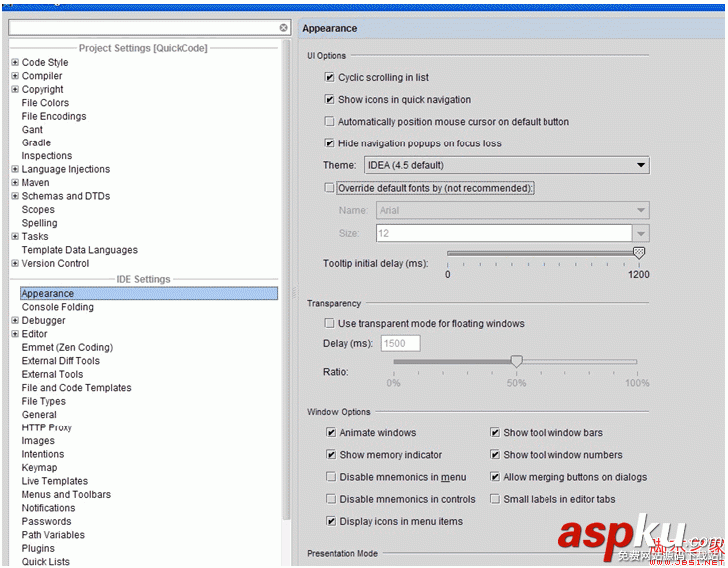Enable Small labels in editor tabs

(x=495, y=499)
